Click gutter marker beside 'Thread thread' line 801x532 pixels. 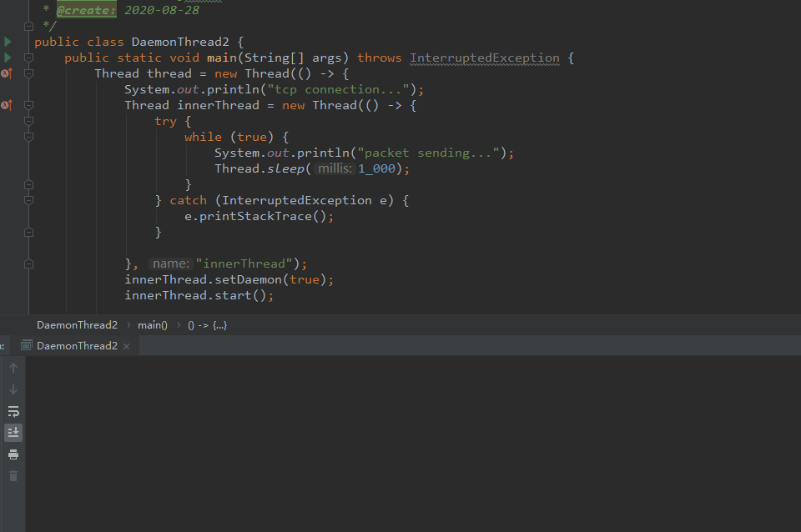pyautogui.click(x=7, y=73)
